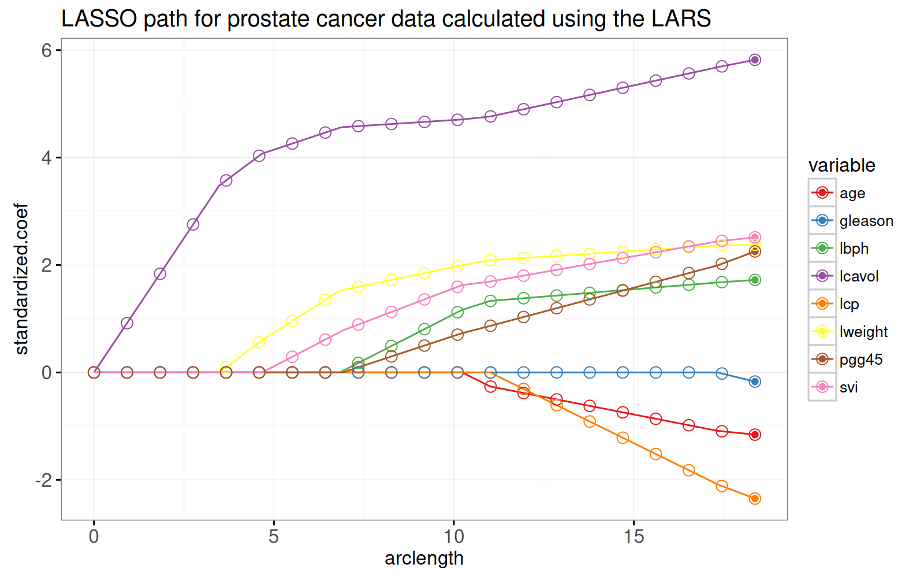Viewport: 924px width, 578px height.
Task: Click the 'arclength' x-axis title
Action: [424, 558]
